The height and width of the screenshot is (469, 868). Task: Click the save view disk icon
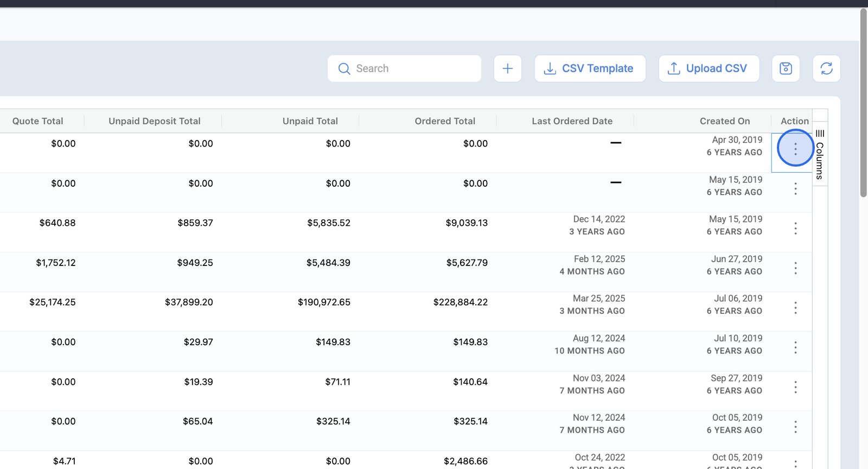(786, 68)
